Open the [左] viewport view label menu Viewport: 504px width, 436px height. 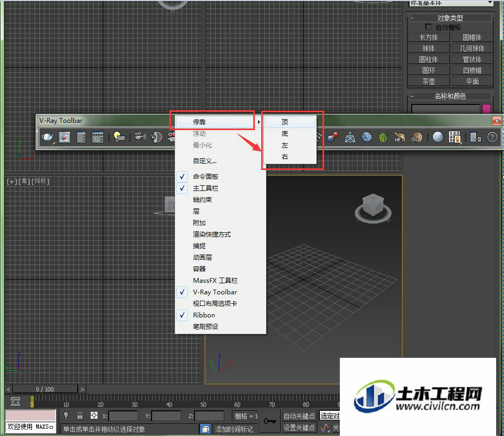tap(24, 182)
